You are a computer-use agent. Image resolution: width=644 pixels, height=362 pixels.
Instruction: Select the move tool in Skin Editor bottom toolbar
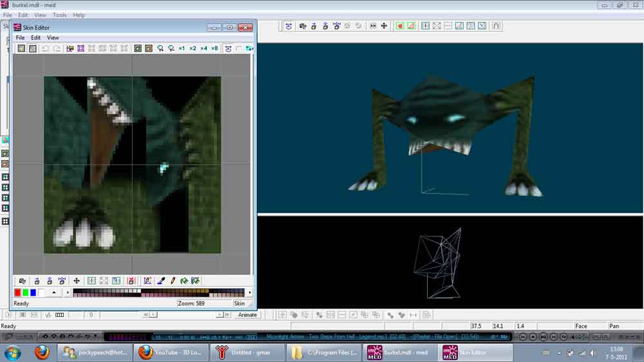click(x=77, y=281)
